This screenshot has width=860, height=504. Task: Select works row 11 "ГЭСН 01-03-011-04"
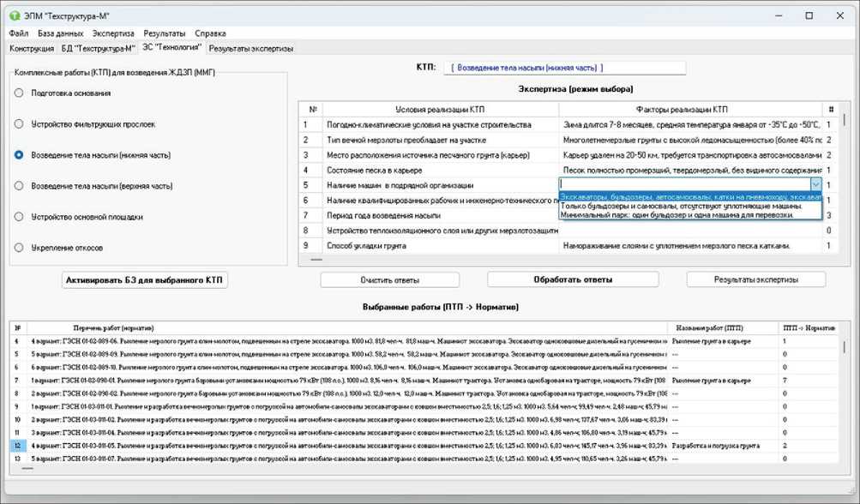[x=348, y=433]
